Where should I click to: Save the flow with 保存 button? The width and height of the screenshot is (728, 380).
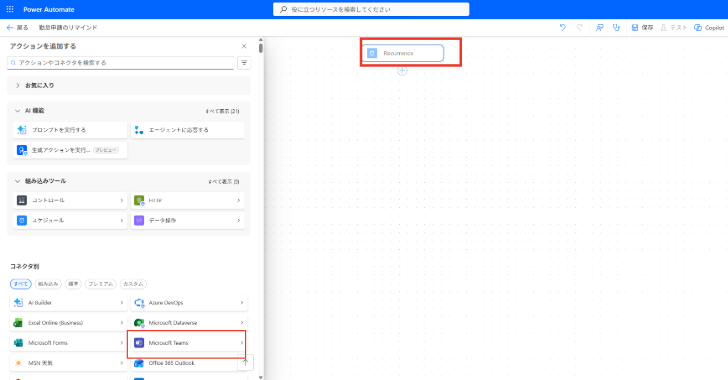point(642,27)
